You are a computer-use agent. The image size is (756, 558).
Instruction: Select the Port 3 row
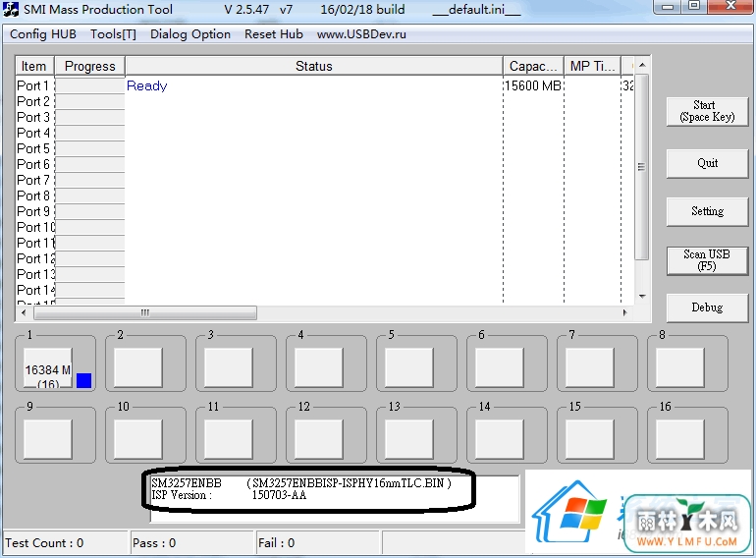point(325,117)
